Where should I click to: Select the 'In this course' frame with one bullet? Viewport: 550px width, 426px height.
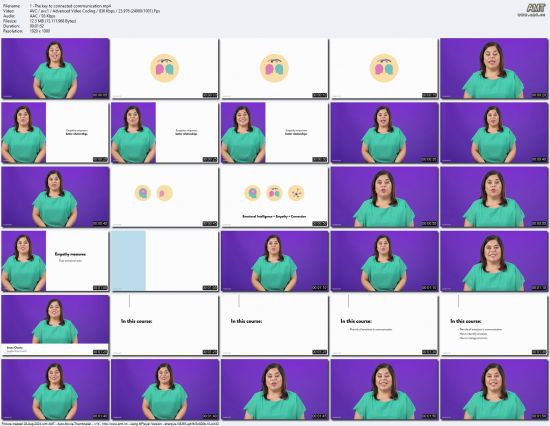click(x=384, y=325)
